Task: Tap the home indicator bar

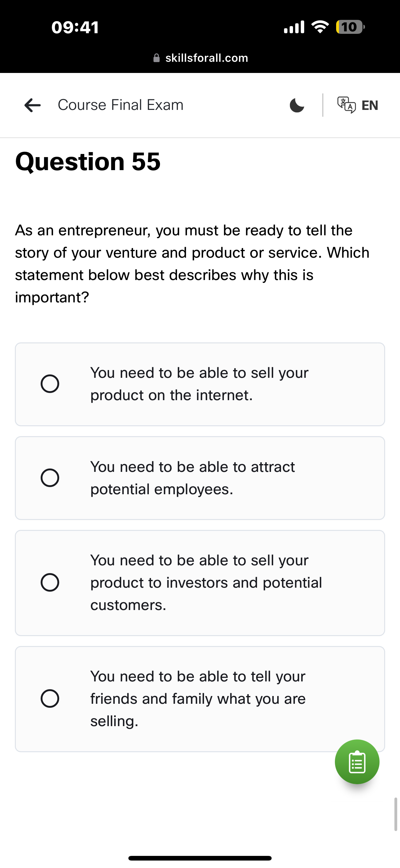Action: pyautogui.click(x=200, y=858)
